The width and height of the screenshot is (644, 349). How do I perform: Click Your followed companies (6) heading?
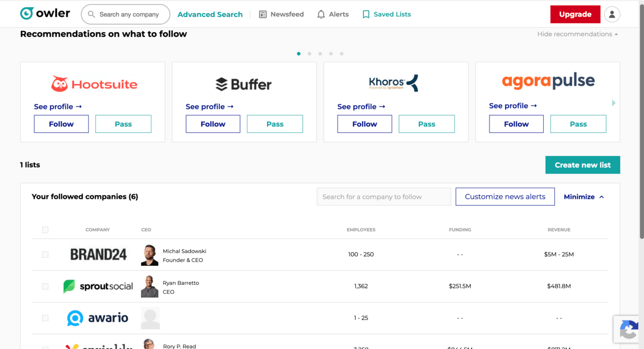coord(85,197)
